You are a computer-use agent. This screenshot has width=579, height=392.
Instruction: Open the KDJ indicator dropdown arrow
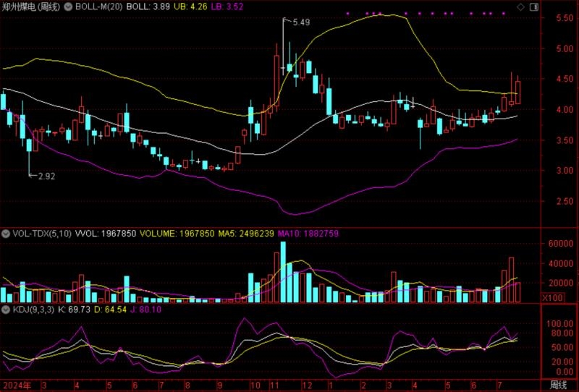point(6,310)
